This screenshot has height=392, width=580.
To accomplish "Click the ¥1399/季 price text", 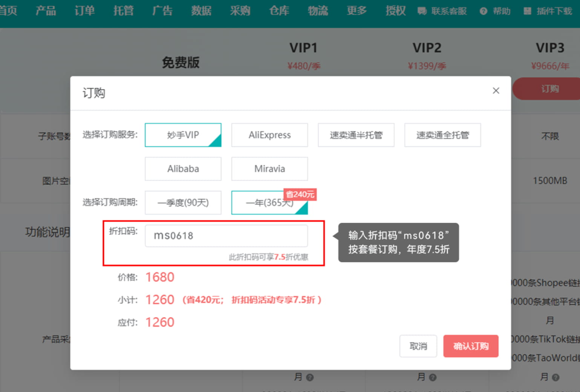I will pos(427,66).
